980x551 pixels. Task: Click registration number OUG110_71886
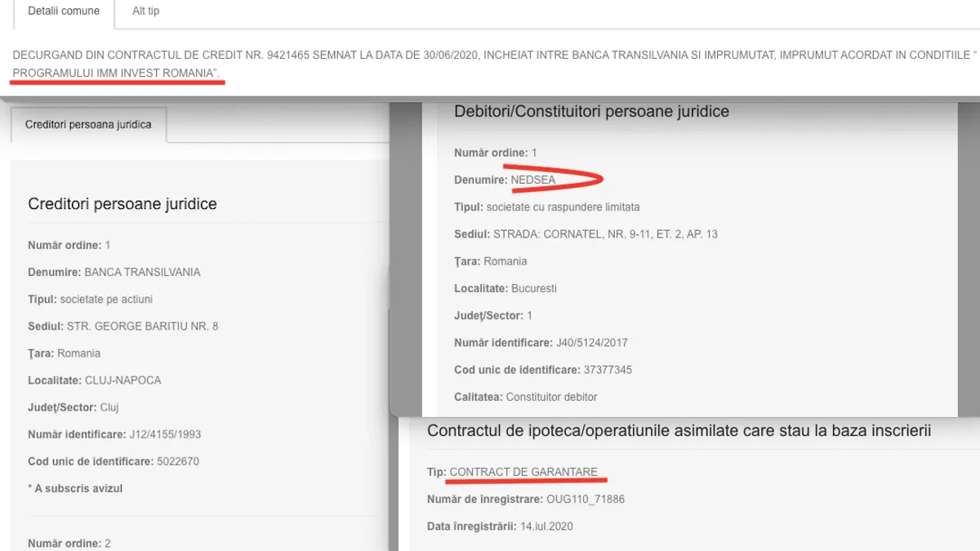(x=586, y=499)
